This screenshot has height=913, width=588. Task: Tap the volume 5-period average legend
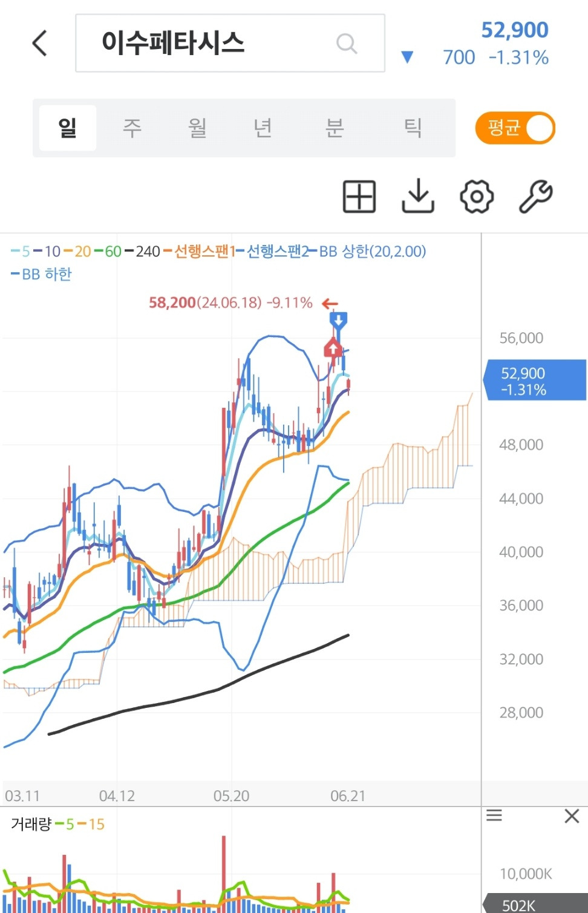pos(65,824)
